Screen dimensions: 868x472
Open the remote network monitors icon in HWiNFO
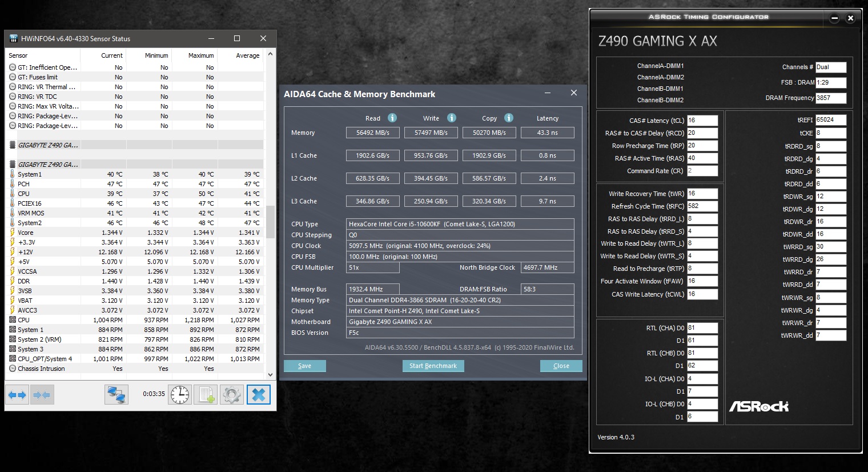116,395
